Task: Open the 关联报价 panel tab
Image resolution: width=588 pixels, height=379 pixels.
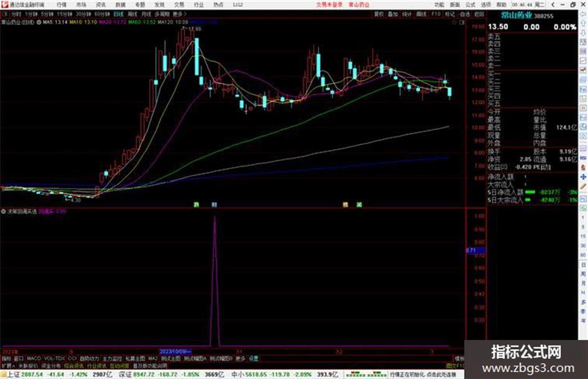Action: coord(28,365)
